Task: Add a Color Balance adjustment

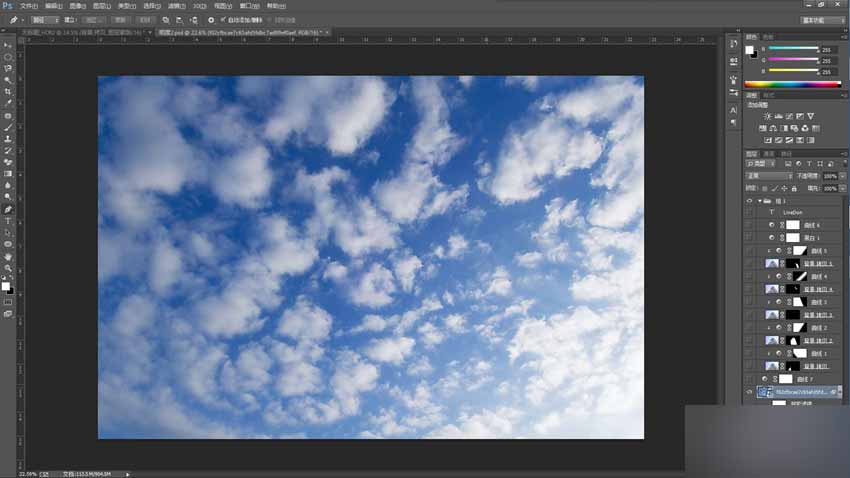Action: pyautogui.click(x=773, y=128)
